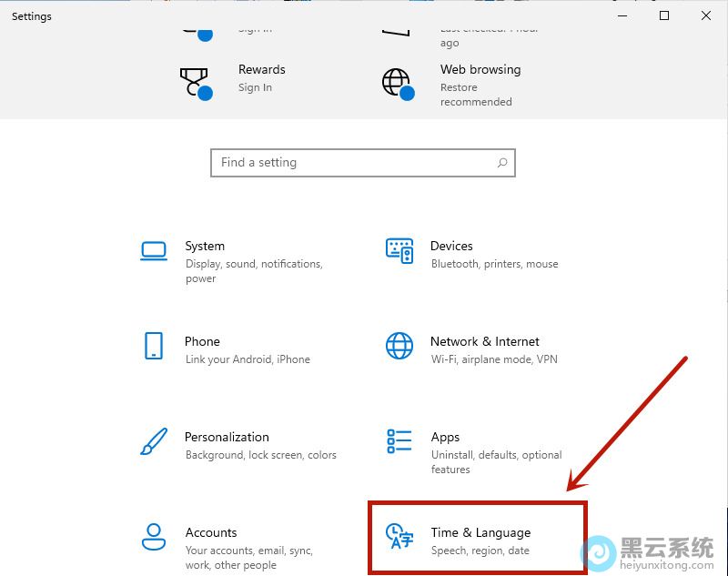Click Restore recommended under Web browsing
Viewport: 728px width, 576px height.
point(475,95)
